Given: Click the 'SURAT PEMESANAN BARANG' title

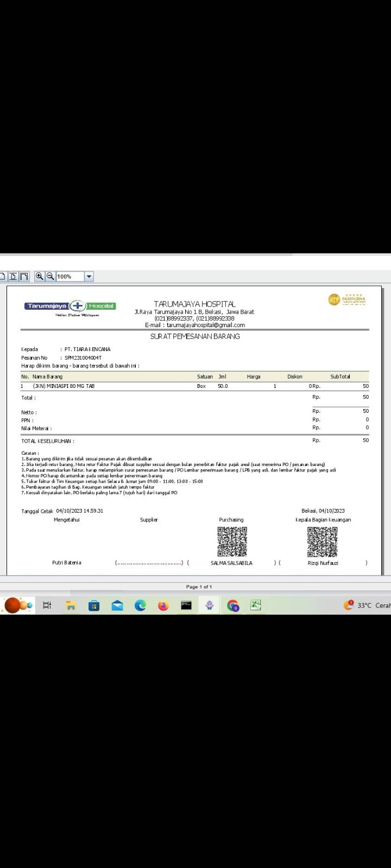Looking at the screenshot, I should 195,336.
